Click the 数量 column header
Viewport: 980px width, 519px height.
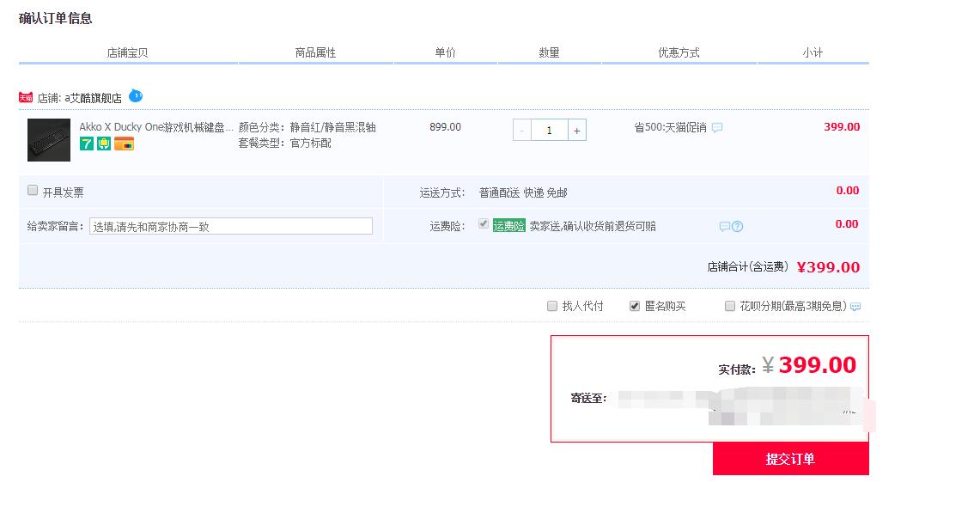click(x=550, y=52)
